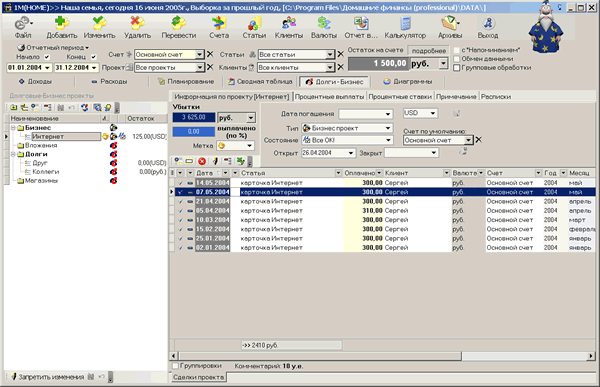Open the Архивы archives icon

click(x=450, y=23)
